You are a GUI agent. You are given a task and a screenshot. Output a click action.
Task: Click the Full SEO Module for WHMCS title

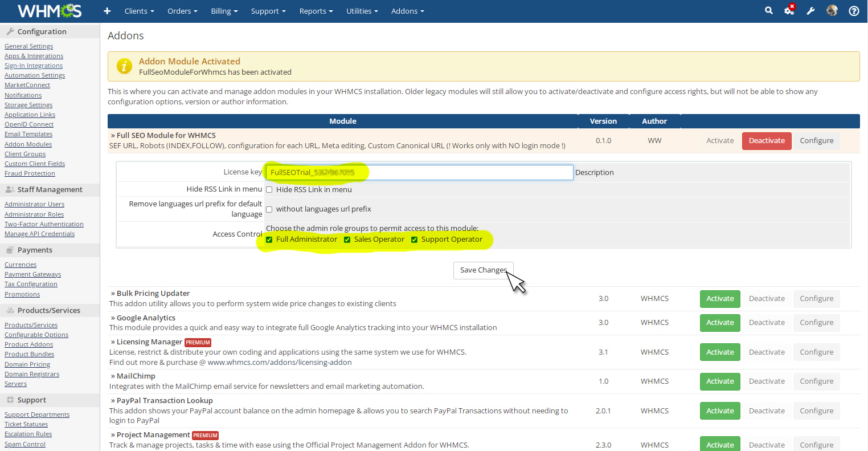(166, 136)
